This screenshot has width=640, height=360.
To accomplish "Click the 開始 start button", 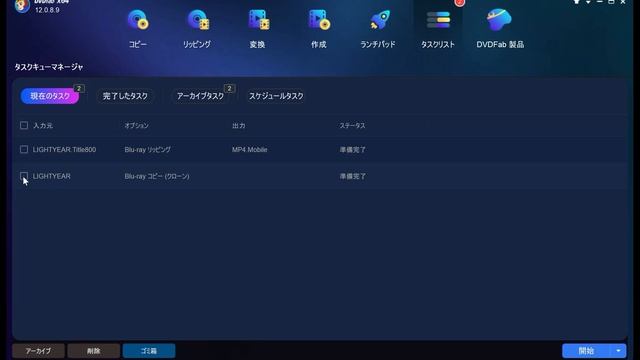I will point(587,351).
